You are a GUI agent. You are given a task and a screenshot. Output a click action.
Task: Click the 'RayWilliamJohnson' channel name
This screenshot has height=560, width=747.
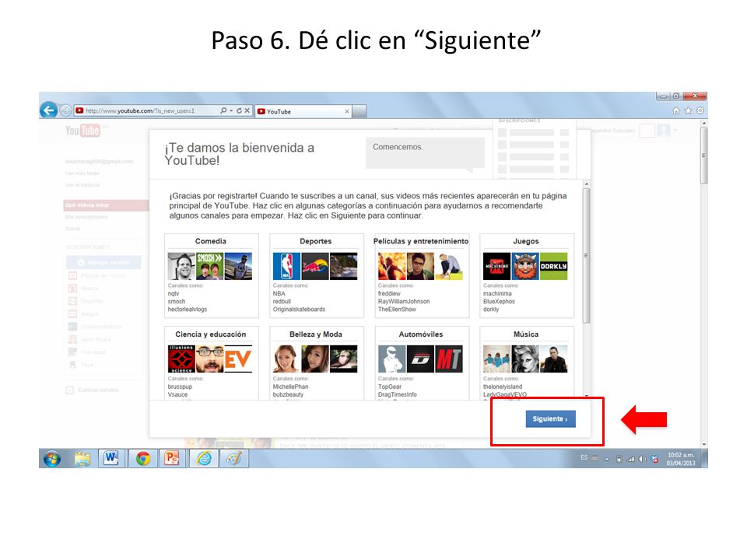[404, 302]
